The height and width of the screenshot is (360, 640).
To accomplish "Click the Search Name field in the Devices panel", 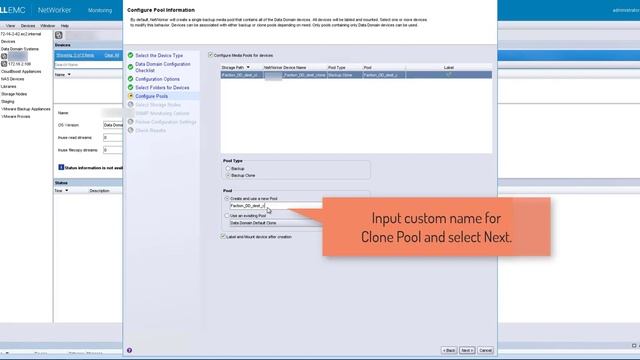I will click(x=88, y=64).
